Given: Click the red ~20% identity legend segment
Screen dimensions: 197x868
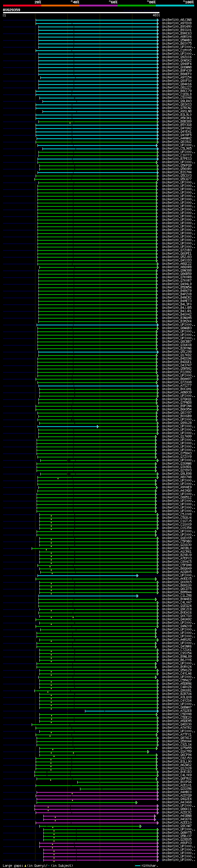Looking at the screenshot, I should (x=22, y=6).
